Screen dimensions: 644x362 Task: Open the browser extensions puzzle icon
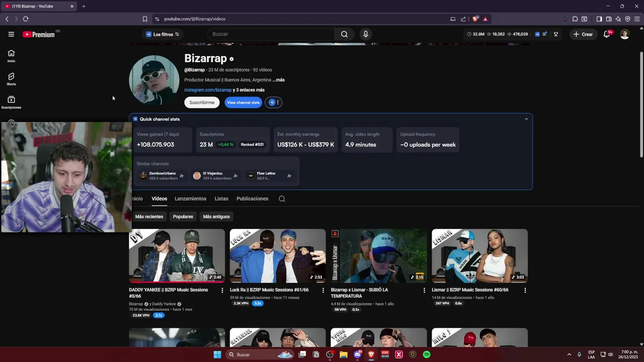pyautogui.click(x=575, y=19)
